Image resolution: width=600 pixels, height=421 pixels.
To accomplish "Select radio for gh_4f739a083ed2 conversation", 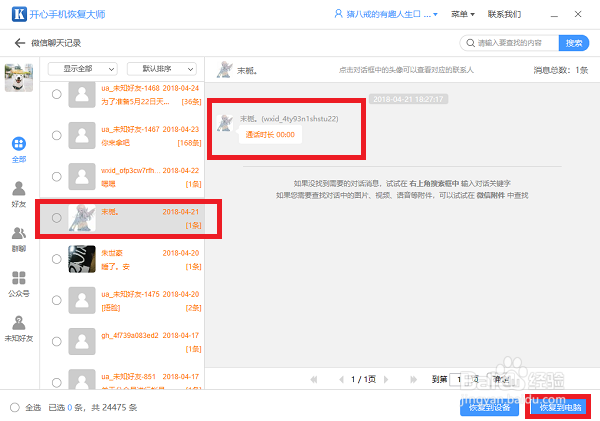I will coord(57,341).
